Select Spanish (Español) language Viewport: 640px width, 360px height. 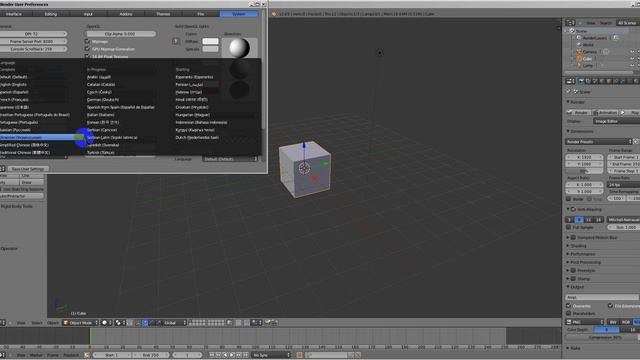pyautogui.click(x=15, y=92)
